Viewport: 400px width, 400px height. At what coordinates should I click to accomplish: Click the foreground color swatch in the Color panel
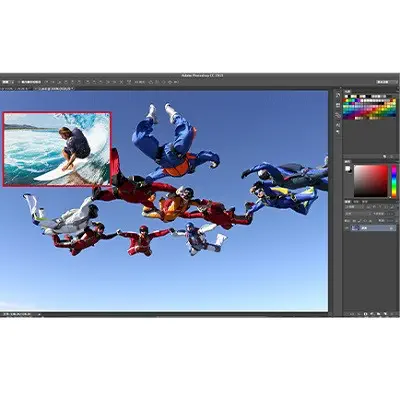[347, 168]
